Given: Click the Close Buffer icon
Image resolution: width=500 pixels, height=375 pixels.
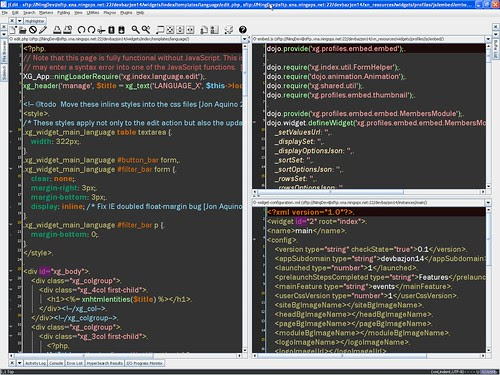Looking at the screenshot, I should [x=33, y=30].
